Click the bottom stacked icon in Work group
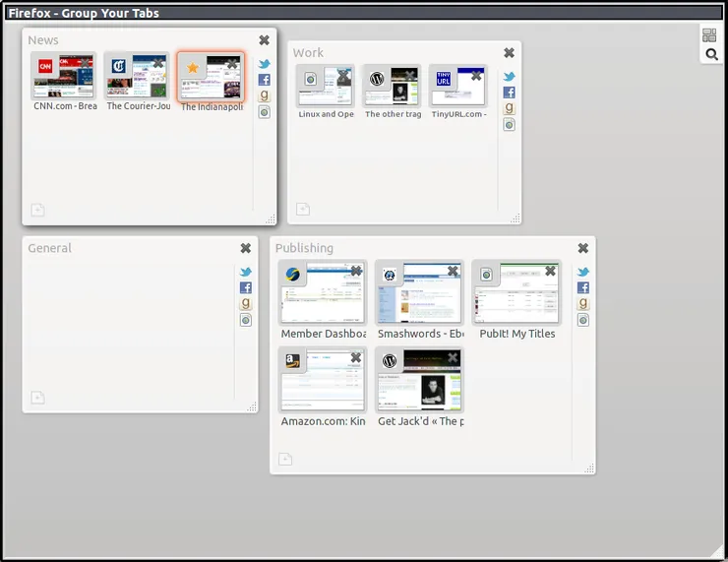Screen dimensions: 728x562 (x=509, y=124)
